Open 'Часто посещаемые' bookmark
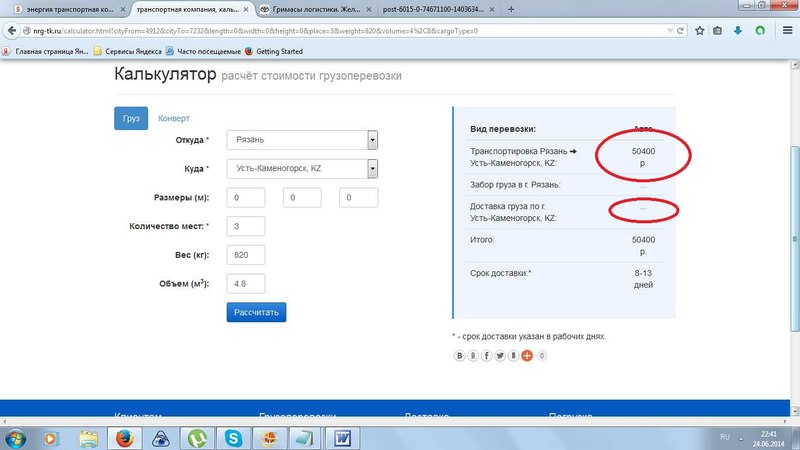Screen dimensions: 800x450 coord(203,51)
